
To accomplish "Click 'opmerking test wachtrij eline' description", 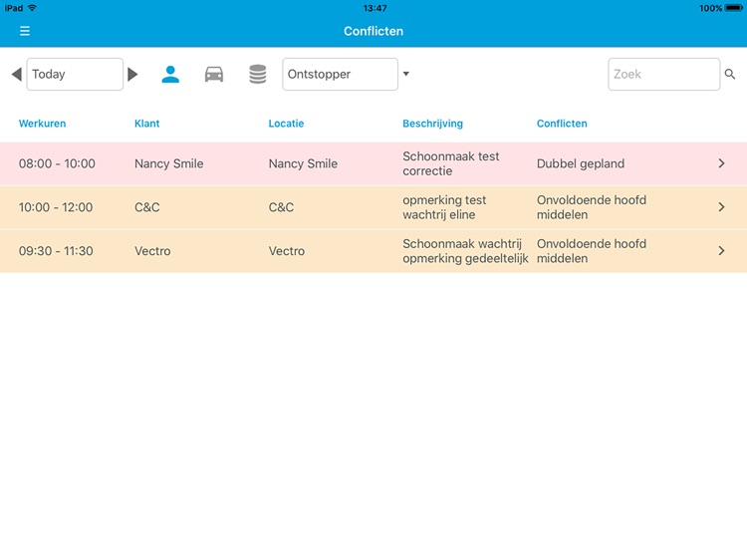I will pyautogui.click(x=444, y=207).
